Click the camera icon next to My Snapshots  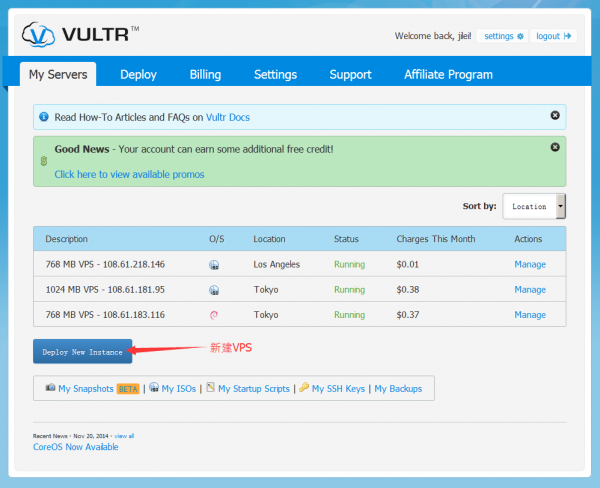tap(51, 387)
